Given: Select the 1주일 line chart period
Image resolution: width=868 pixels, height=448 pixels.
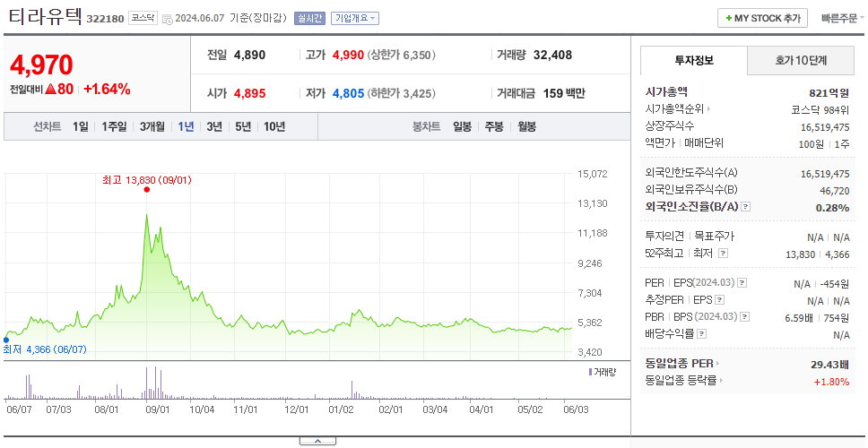Looking at the screenshot, I should click(114, 126).
